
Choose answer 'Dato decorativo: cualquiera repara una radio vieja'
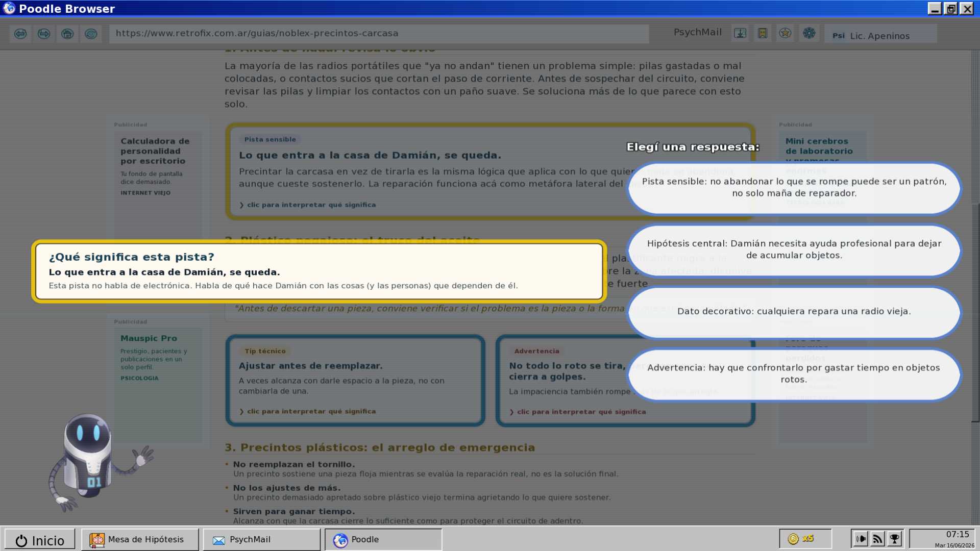[794, 312]
